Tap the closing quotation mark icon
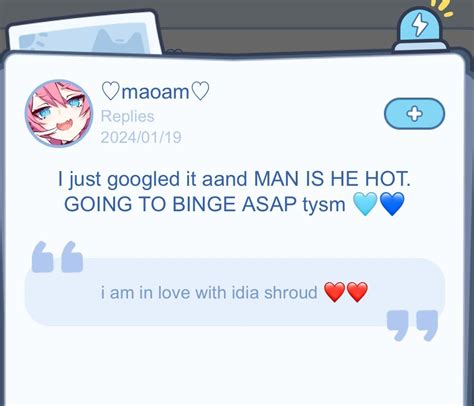Viewport: 474px width, 406px height. (412, 326)
